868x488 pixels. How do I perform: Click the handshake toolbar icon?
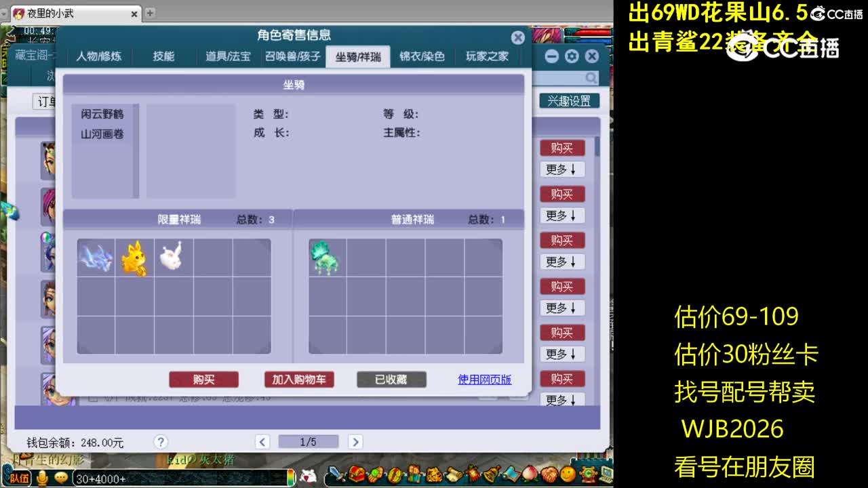coord(549,474)
